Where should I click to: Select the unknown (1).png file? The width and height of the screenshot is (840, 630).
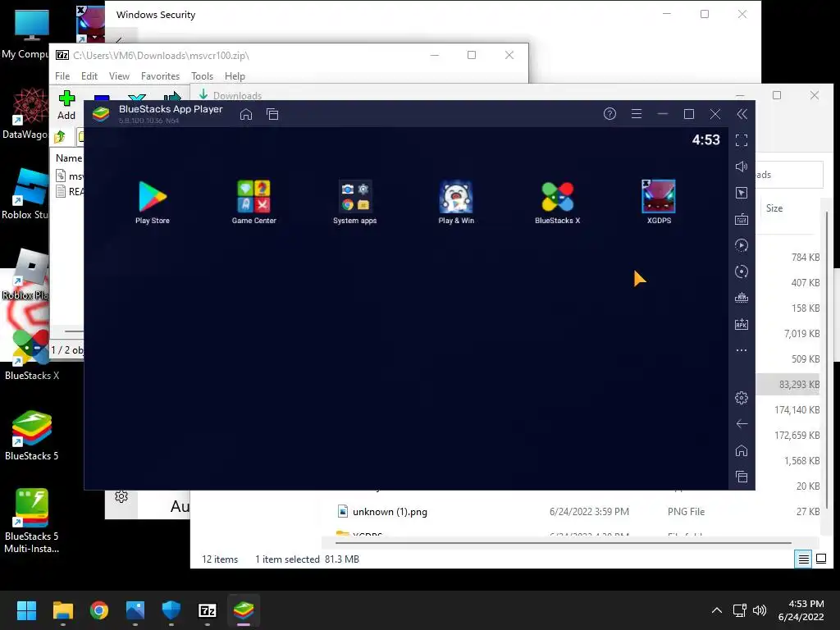(390, 512)
